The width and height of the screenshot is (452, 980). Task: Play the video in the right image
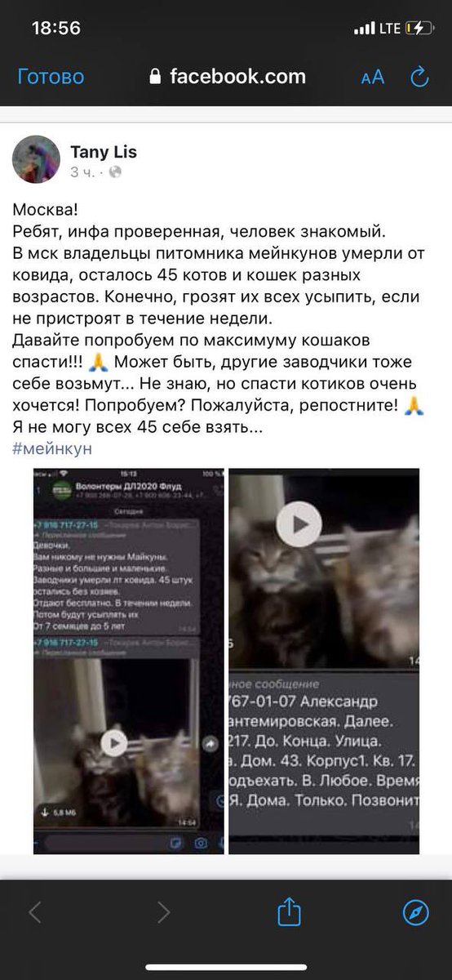tap(299, 523)
